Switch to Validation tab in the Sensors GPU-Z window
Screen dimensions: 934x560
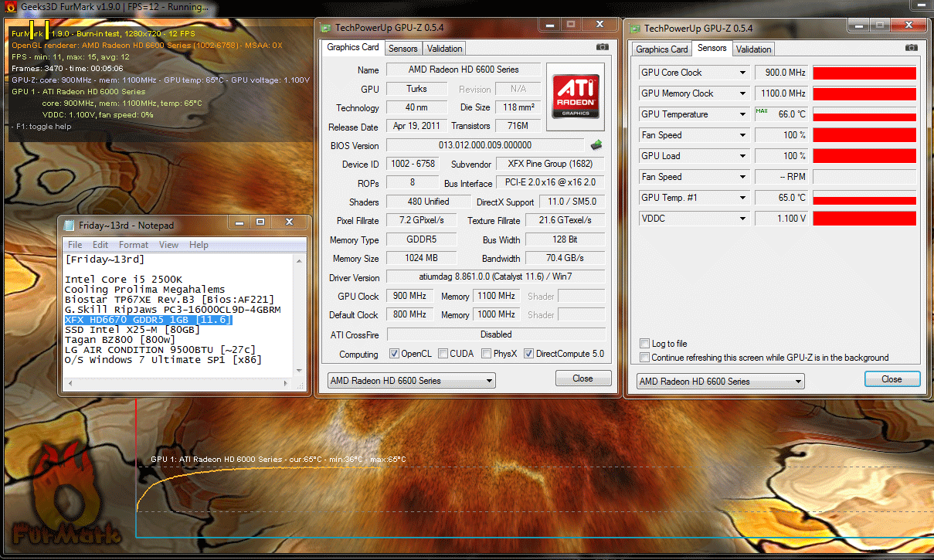(754, 49)
